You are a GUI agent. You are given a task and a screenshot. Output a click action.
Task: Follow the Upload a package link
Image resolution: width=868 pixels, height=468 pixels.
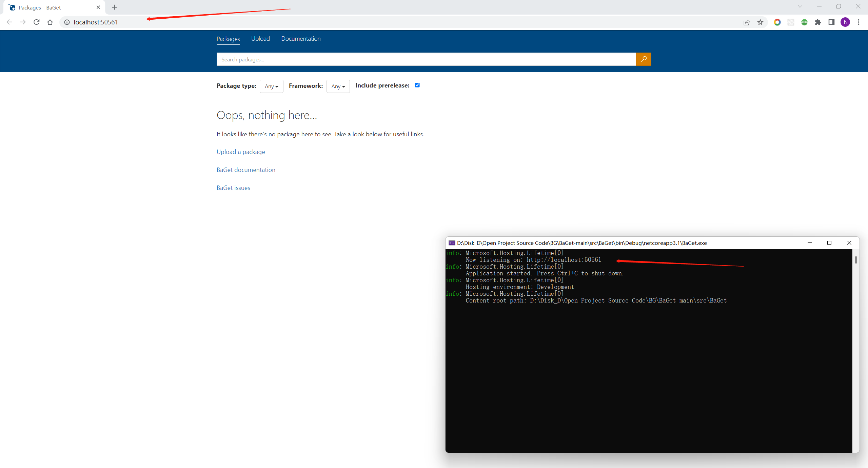241,152
